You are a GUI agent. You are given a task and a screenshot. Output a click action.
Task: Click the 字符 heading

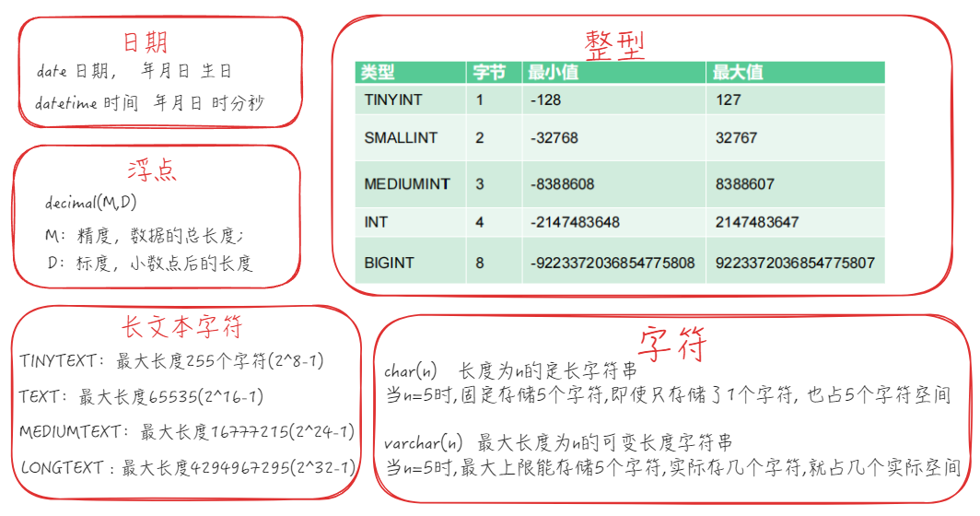(x=671, y=344)
